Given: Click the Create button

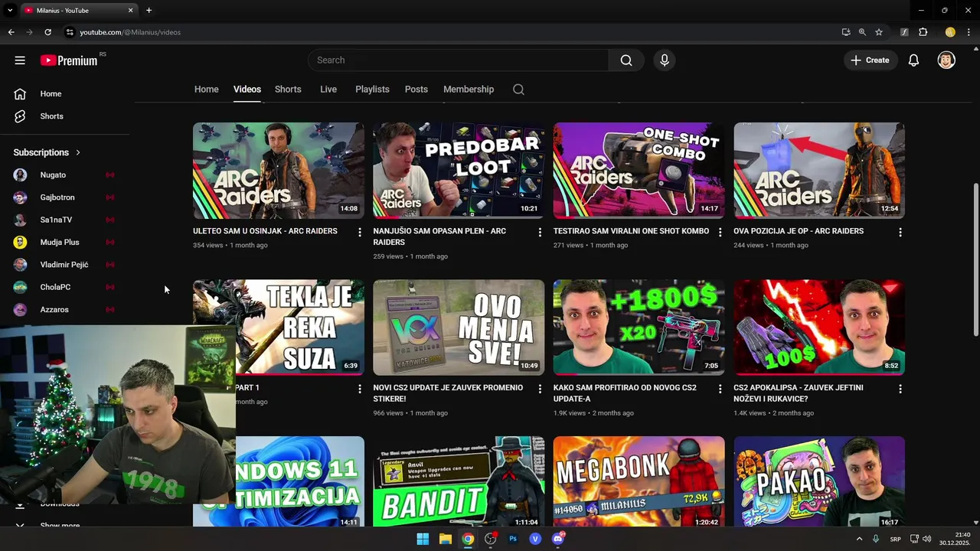Looking at the screenshot, I should click(871, 60).
